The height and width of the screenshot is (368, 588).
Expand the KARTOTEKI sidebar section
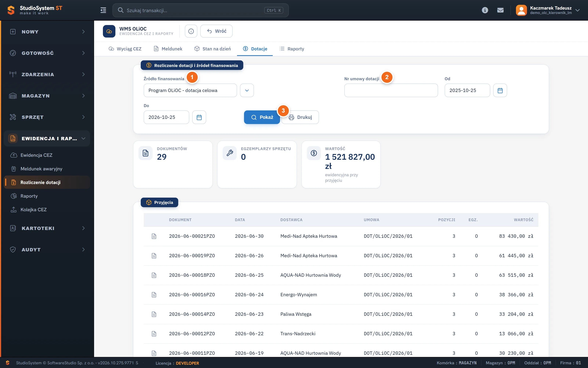pos(47,228)
